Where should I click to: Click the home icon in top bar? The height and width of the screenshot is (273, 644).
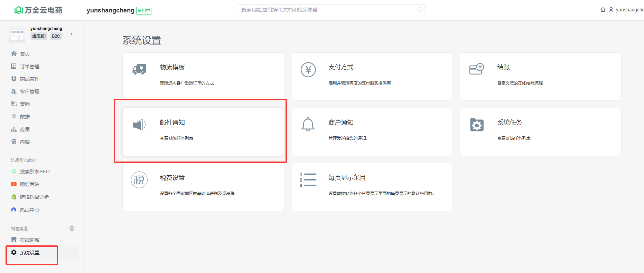pyautogui.click(x=603, y=10)
